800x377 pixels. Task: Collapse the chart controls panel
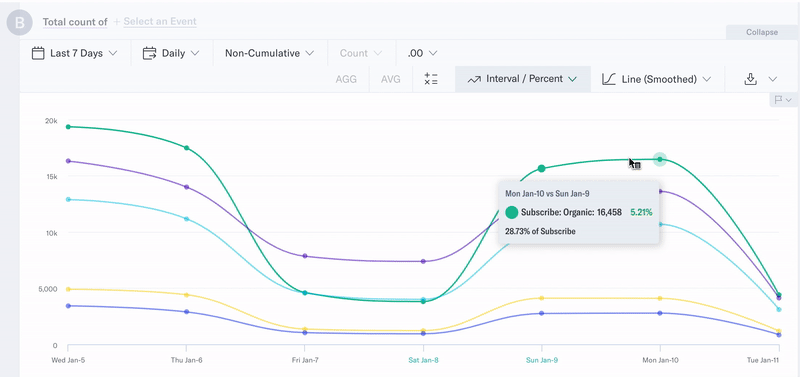click(762, 32)
